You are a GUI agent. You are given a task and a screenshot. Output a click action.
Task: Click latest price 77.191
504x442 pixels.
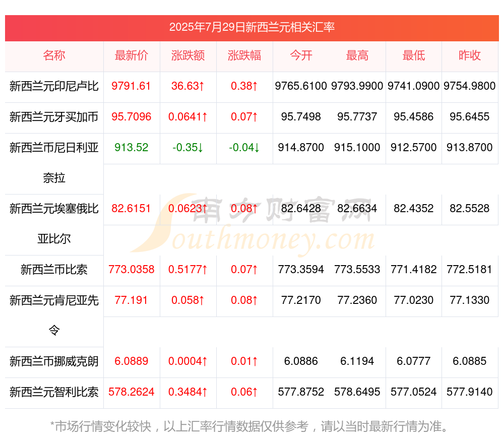click(x=131, y=300)
